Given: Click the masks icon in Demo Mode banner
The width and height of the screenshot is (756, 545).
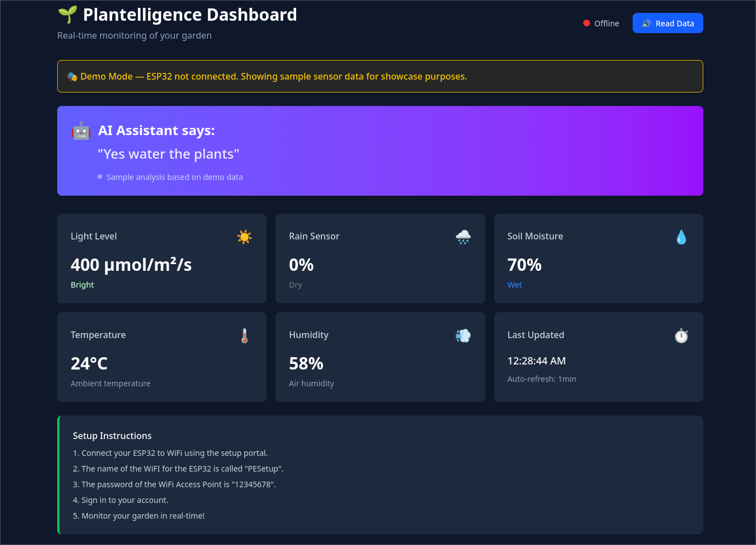Looking at the screenshot, I should [x=72, y=76].
